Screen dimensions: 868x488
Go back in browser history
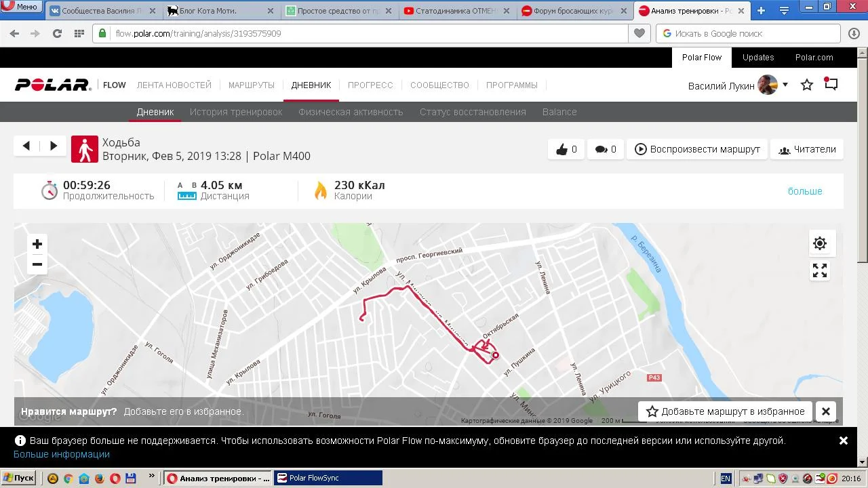[x=14, y=33]
